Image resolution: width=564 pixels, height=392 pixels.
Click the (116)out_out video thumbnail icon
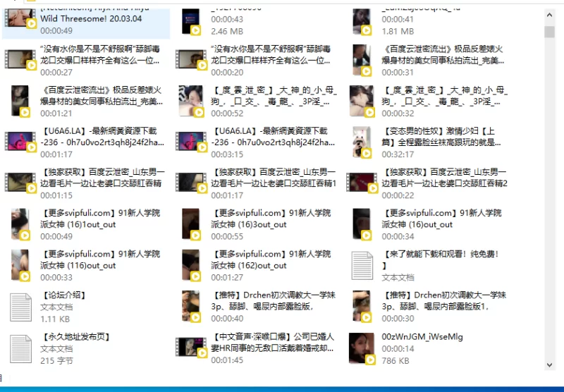coord(20,265)
